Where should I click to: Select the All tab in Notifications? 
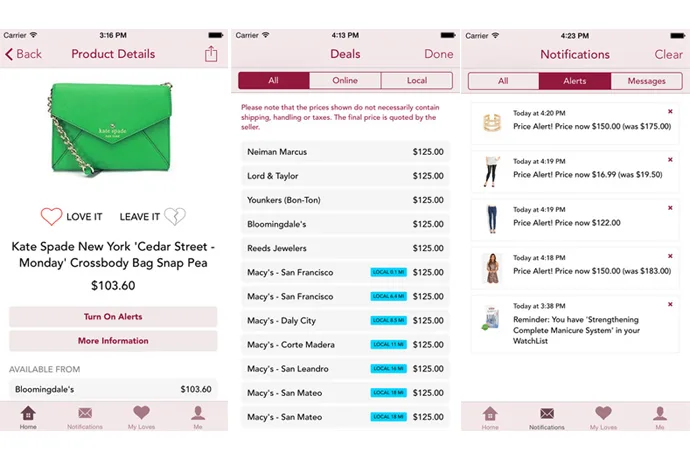[x=503, y=81]
